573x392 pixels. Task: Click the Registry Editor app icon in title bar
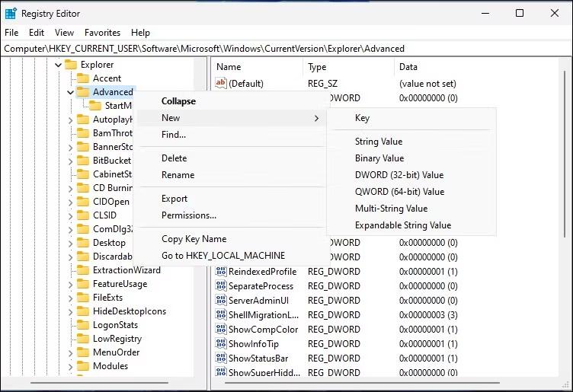click(x=11, y=14)
